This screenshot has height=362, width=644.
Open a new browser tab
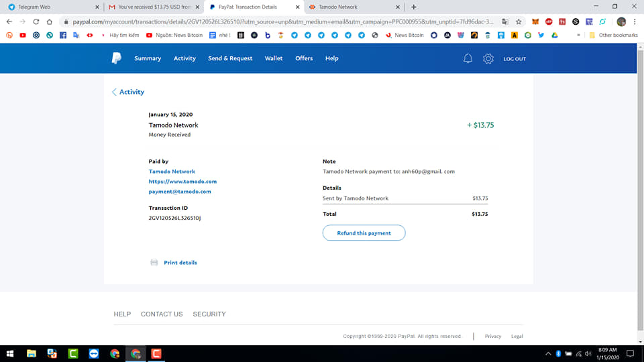pos(414,7)
